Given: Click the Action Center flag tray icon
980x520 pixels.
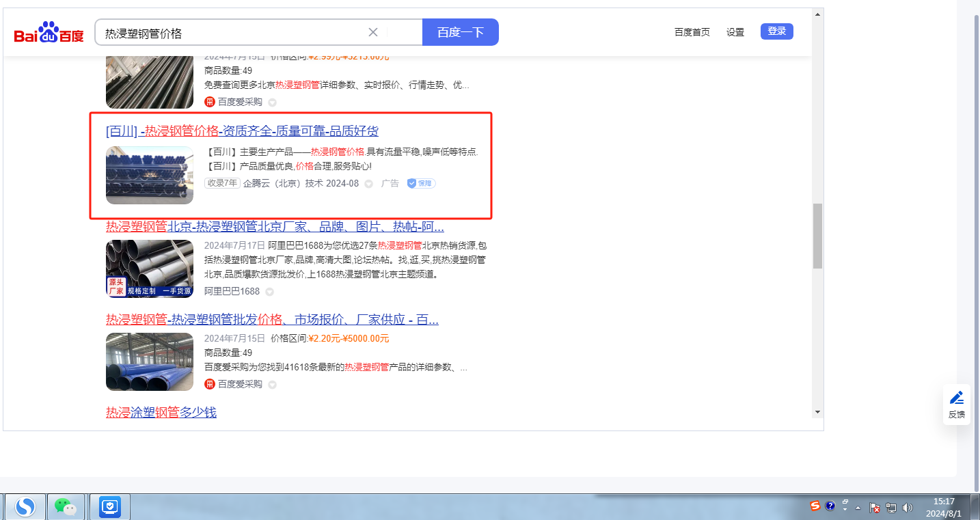Looking at the screenshot, I should point(875,508).
